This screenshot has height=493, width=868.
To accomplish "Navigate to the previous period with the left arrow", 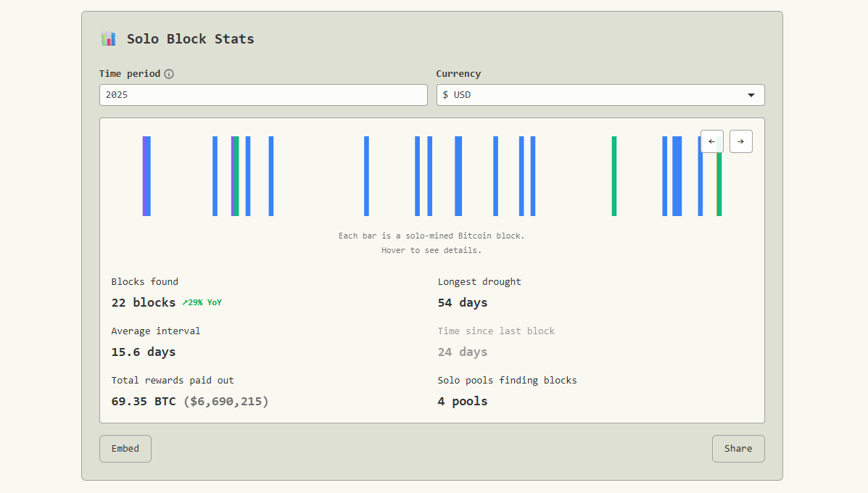I will tap(711, 141).
